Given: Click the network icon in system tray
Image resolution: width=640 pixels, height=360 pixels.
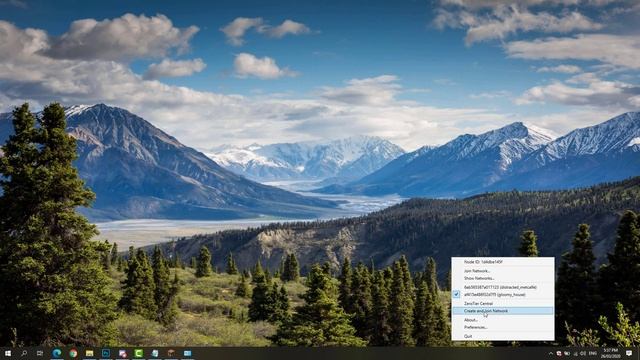Looking at the screenshot, I should tap(576, 353).
